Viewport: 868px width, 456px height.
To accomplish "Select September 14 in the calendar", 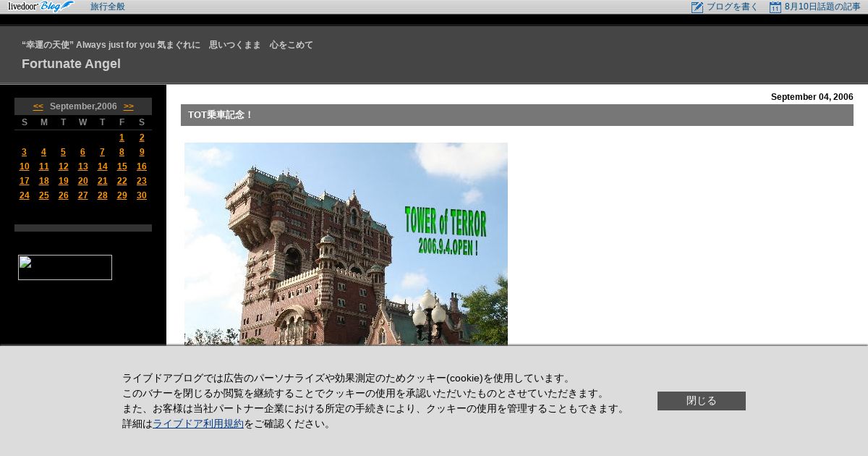I will tap(102, 166).
